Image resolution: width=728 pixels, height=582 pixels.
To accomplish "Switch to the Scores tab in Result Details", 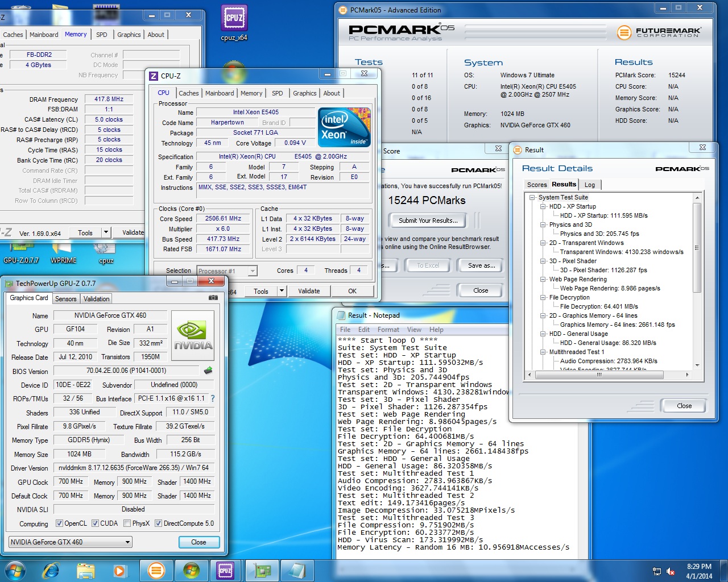I will [537, 185].
